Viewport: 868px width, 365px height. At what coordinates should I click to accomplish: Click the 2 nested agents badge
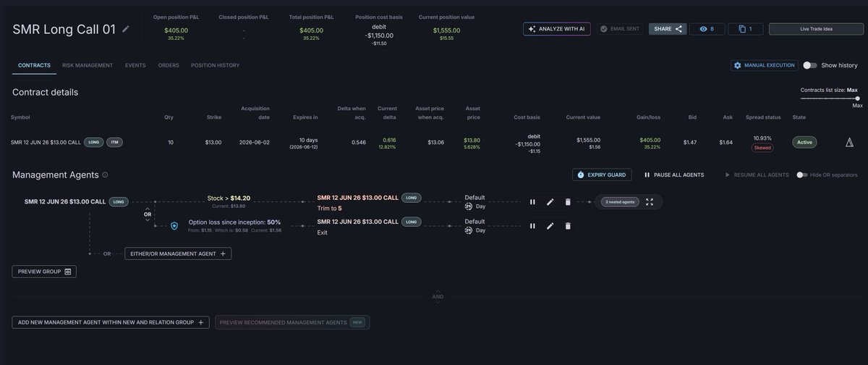620,202
